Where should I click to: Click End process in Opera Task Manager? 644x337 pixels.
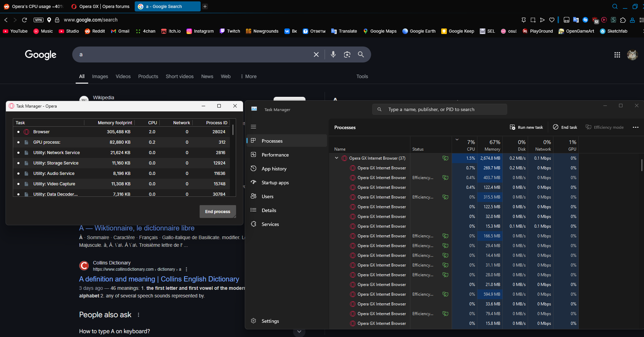tap(218, 211)
